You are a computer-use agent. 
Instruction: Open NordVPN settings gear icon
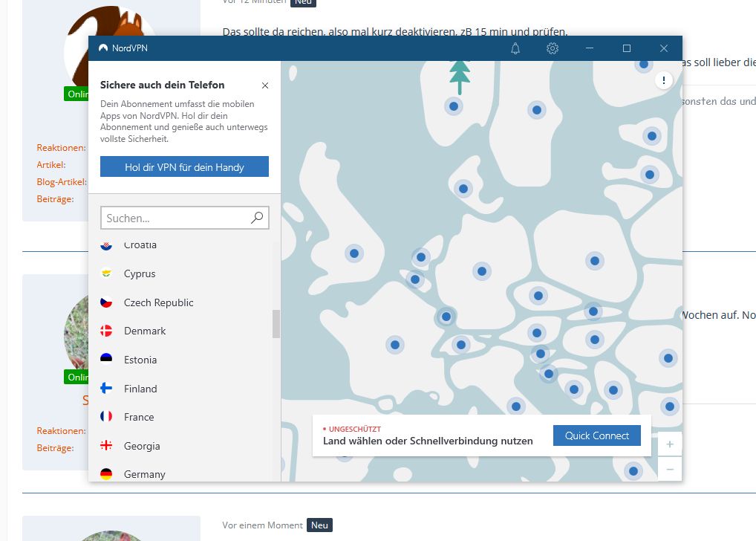(553, 48)
